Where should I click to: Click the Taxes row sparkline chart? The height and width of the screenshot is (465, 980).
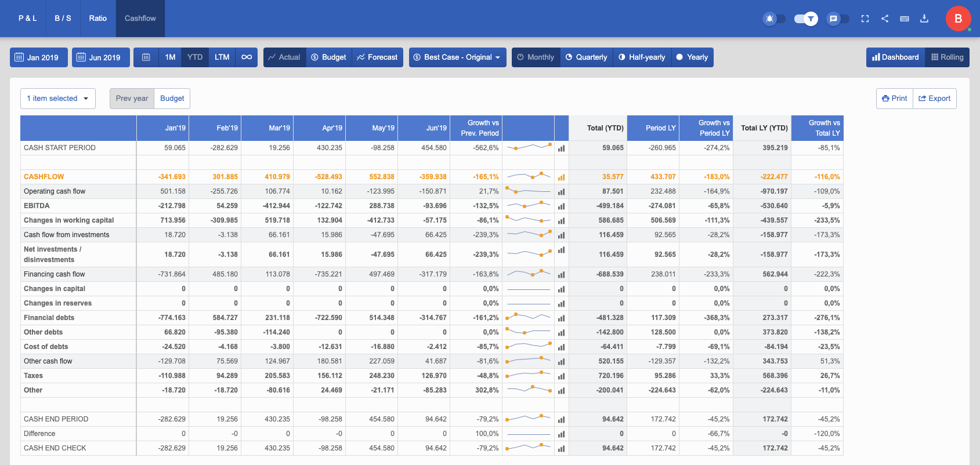528,376
